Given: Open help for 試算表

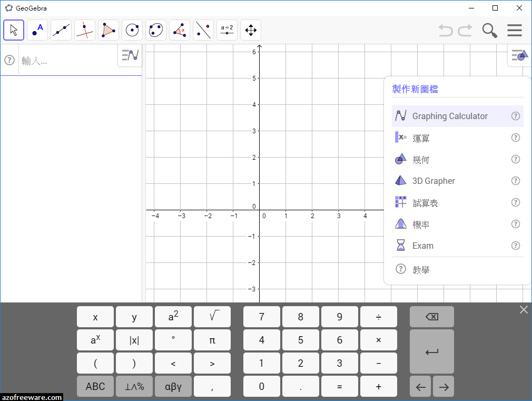Looking at the screenshot, I should tap(515, 202).
